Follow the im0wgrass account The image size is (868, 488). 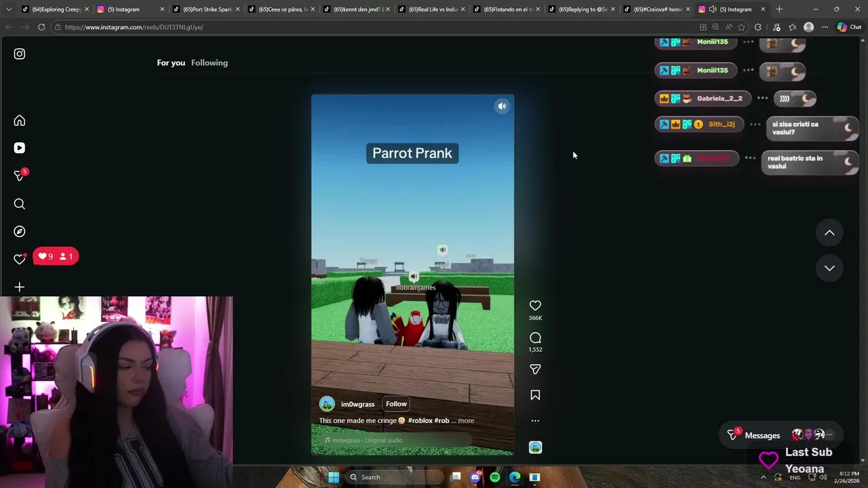coord(396,404)
